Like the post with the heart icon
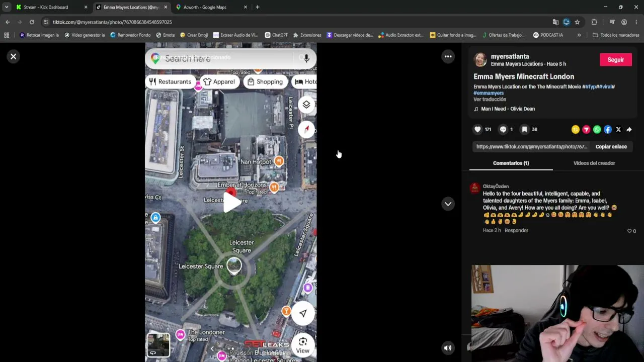This screenshot has width=644, height=362. tap(477, 129)
